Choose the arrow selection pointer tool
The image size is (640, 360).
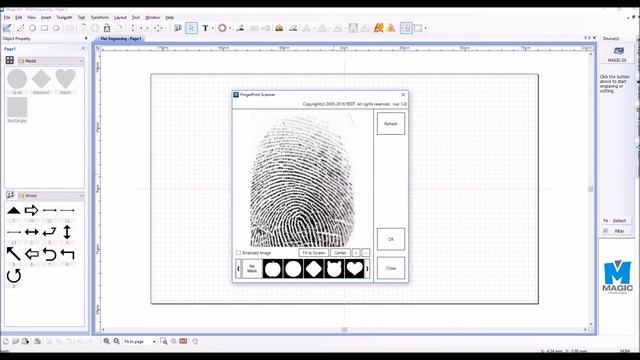tap(191, 28)
